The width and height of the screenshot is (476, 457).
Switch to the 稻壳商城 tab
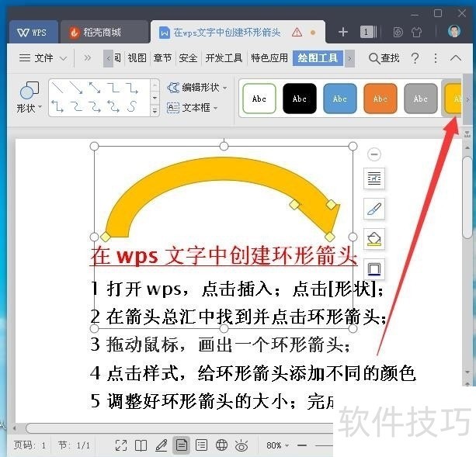click(x=102, y=32)
